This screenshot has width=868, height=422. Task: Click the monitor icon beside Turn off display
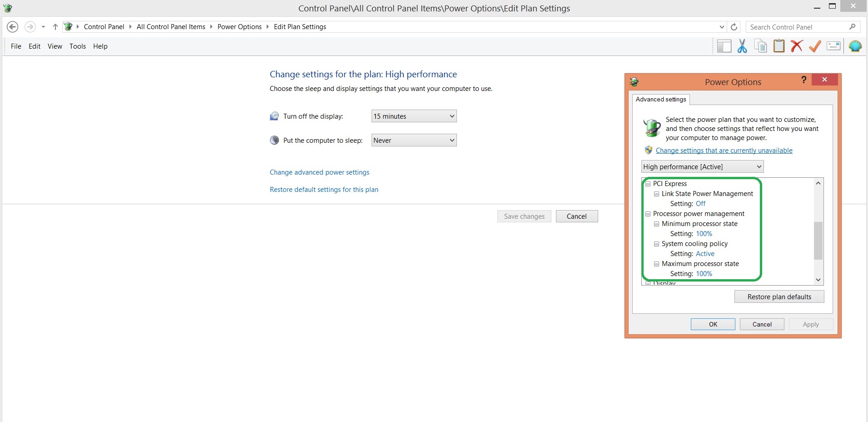pyautogui.click(x=274, y=116)
